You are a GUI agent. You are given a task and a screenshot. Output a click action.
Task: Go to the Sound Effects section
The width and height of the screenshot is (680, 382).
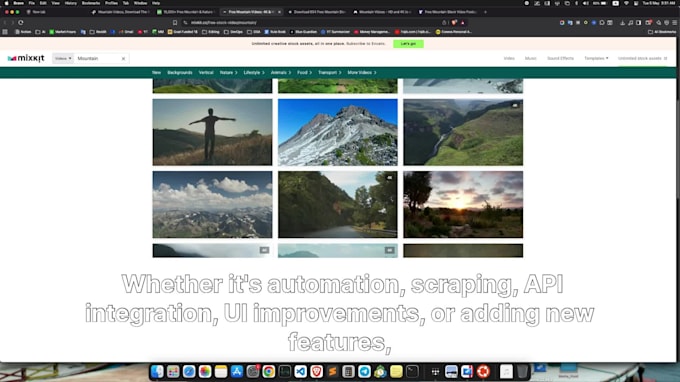[560, 58]
